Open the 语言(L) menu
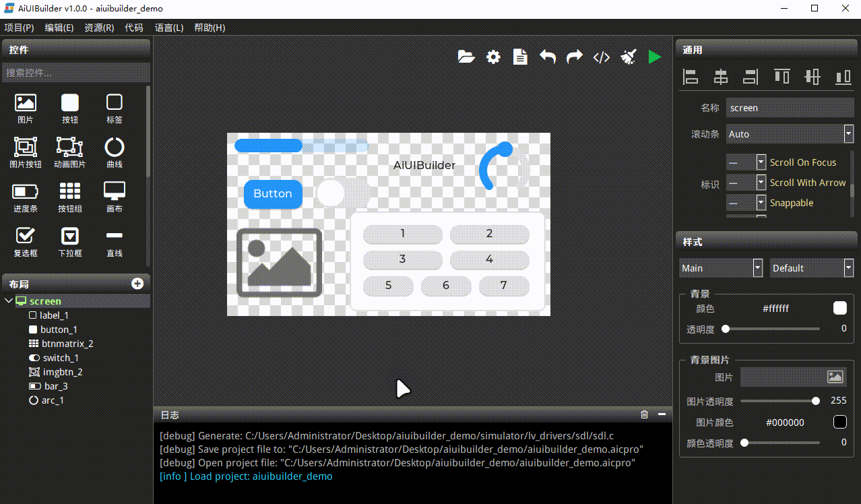Image resolution: width=861 pixels, height=504 pixels. [x=168, y=28]
